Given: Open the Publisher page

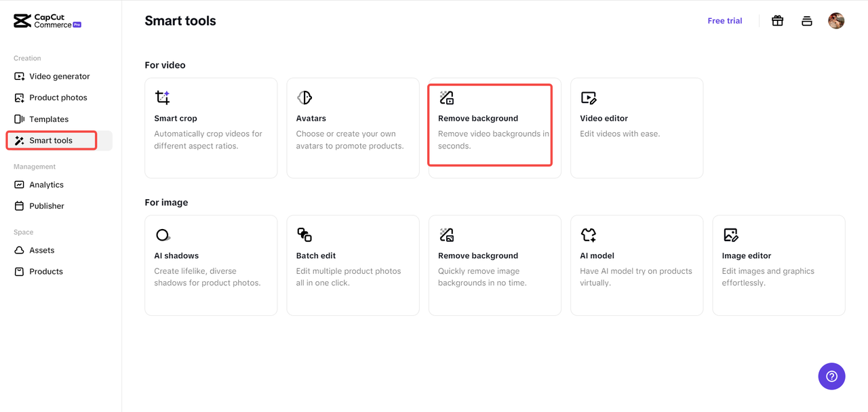Looking at the screenshot, I should [x=46, y=206].
